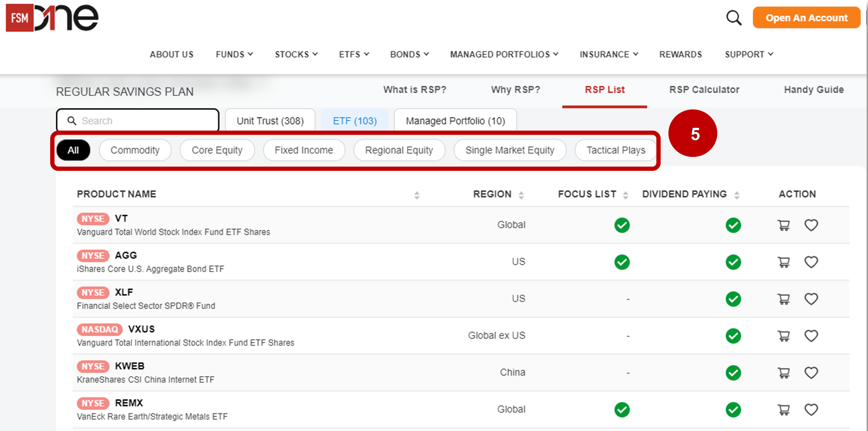
Task: Click the heart icon for VXUS ETF
Action: click(811, 336)
